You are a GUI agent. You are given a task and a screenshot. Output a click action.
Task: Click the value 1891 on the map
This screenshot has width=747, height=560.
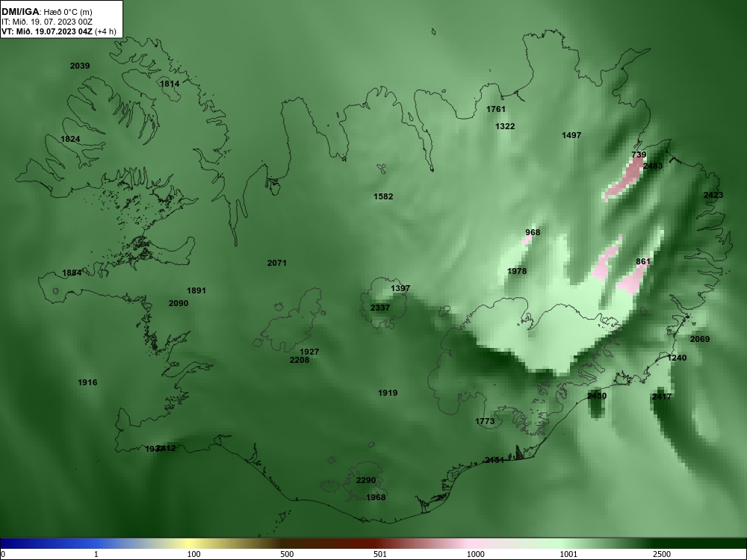click(196, 290)
